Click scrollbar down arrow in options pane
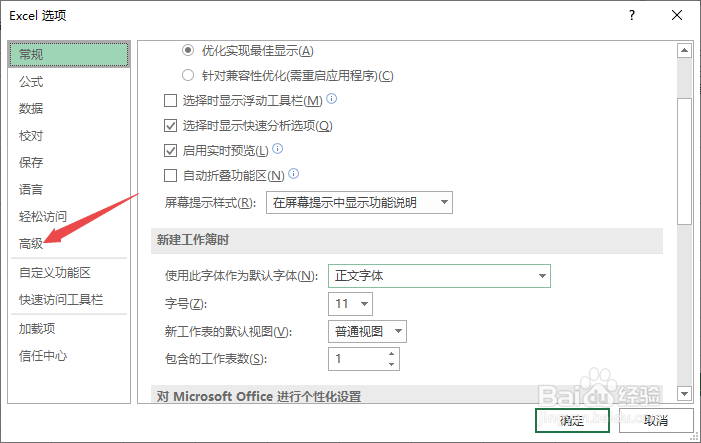Image resolution: width=701 pixels, height=443 pixels. point(684,393)
